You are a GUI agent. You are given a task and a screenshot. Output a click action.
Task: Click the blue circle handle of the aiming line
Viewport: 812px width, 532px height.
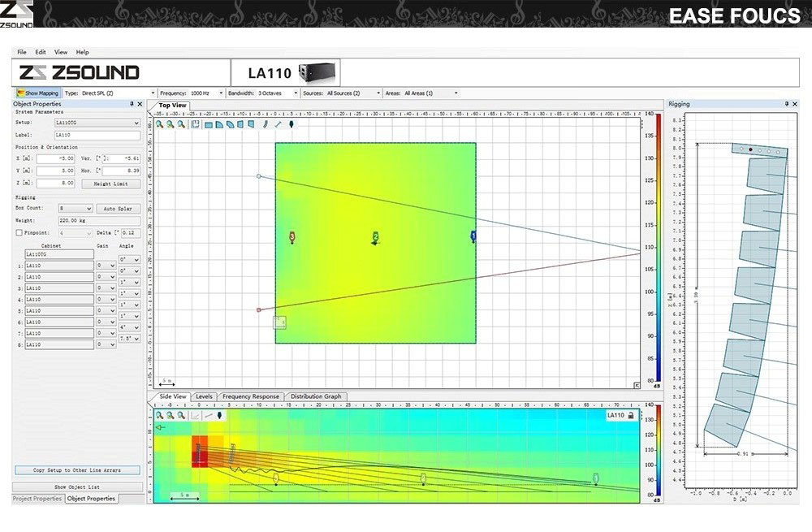(259, 176)
